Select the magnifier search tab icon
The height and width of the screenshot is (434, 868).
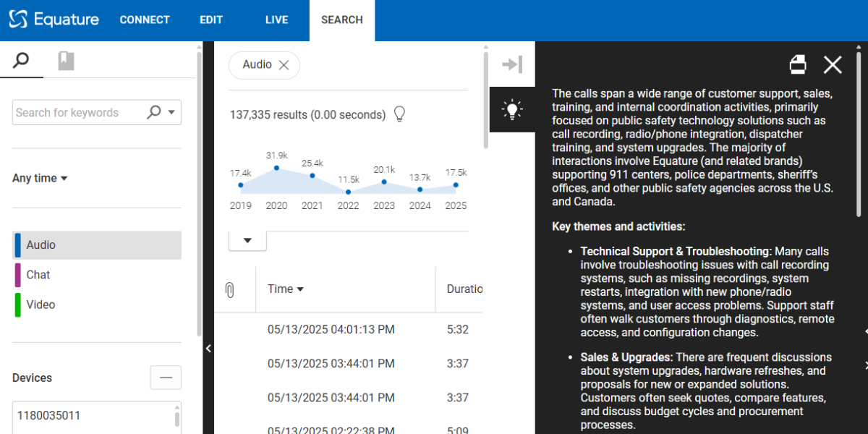22,61
